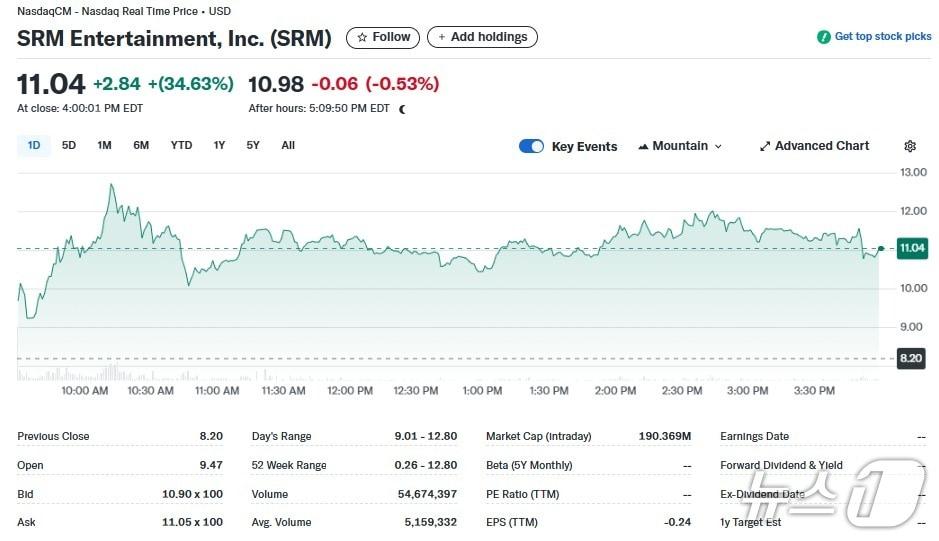The height and width of the screenshot is (541, 939).
Task: Expand the Mountain chart style dropdown
Action: coord(680,146)
